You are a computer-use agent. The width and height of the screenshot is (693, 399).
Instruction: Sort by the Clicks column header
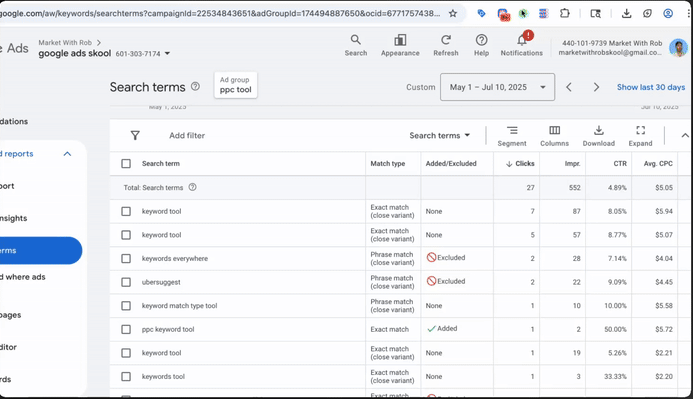520,163
